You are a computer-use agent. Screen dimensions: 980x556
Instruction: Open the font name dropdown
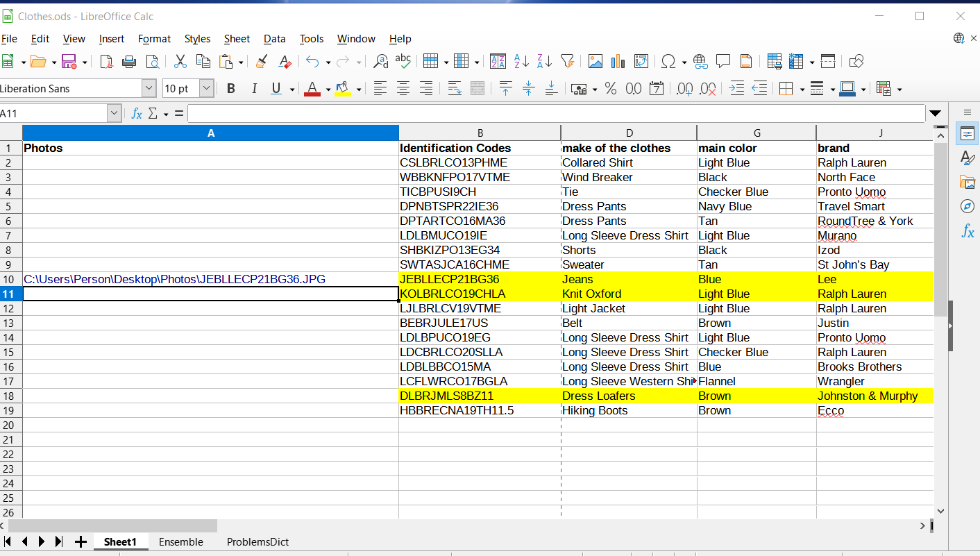coord(149,88)
